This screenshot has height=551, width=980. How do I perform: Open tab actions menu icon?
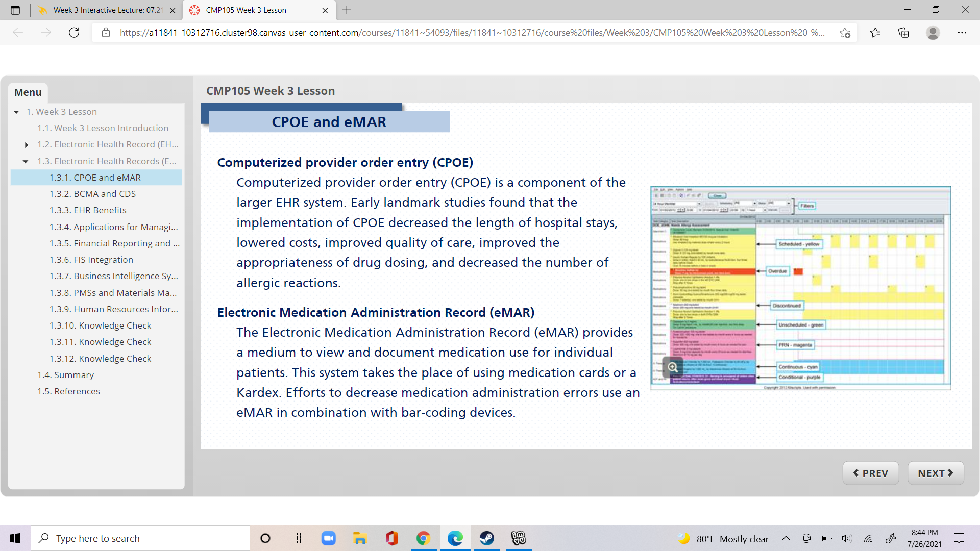[x=15, y=10]
